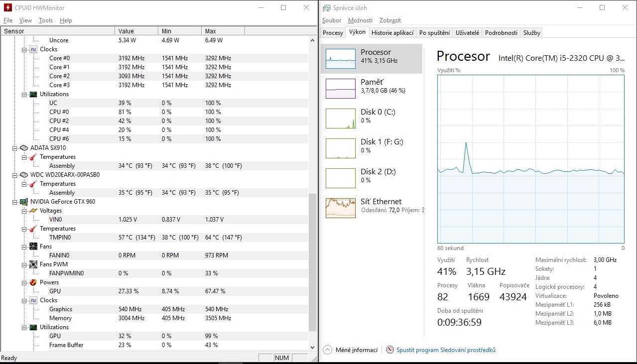This screenshot has width=637, height=364.
Task: Switch to the Historie aplikací tab
Action: (x=392, y=33)
